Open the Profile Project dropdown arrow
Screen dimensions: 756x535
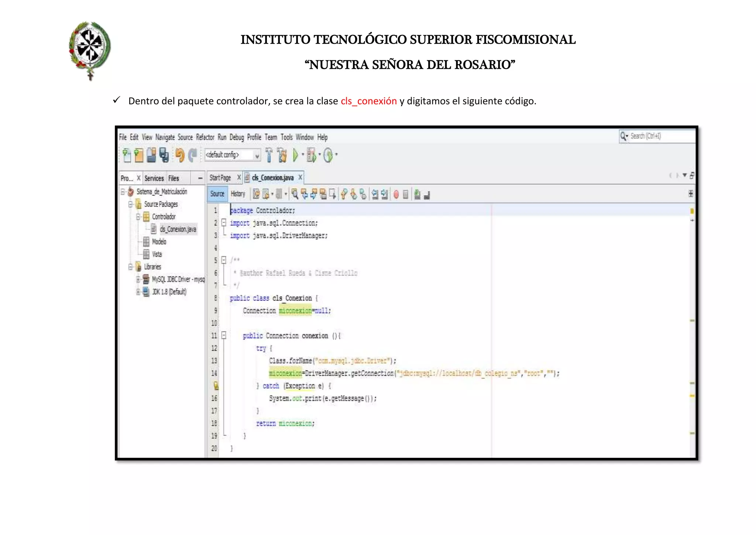tap(336, 155)
